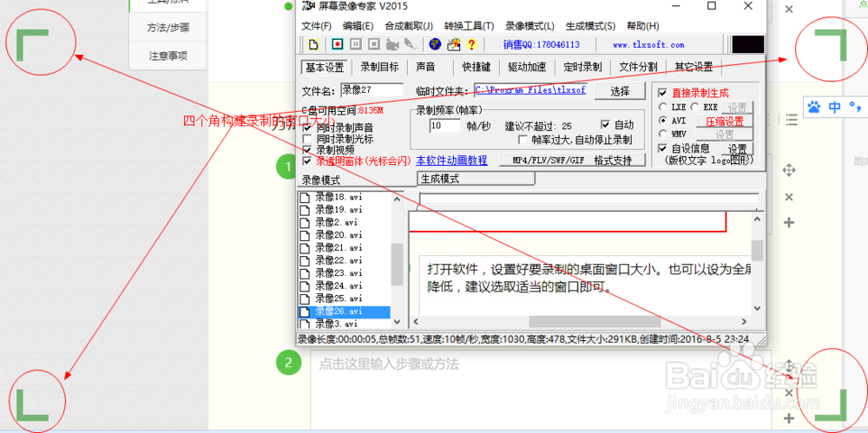Select file icon of 录像26.avi

303,312
